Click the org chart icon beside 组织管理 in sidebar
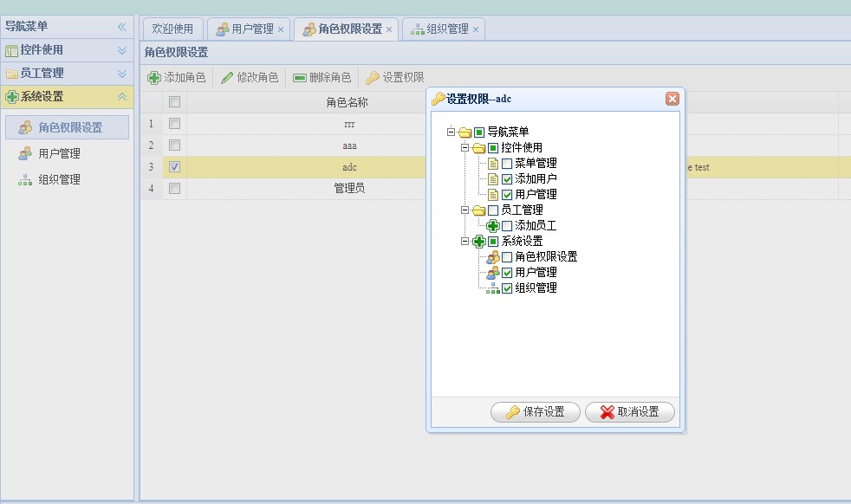The image size is (851, 504). click(25, 179)
